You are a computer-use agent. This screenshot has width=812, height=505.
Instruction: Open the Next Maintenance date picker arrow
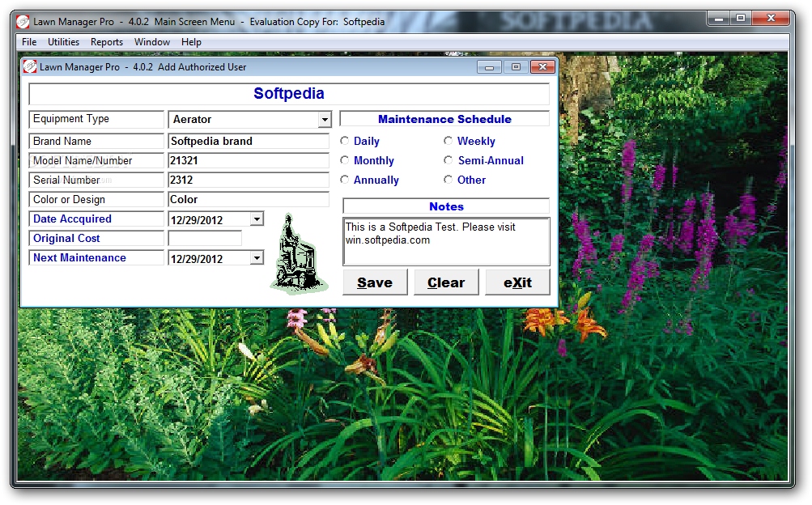pos(257,257)
